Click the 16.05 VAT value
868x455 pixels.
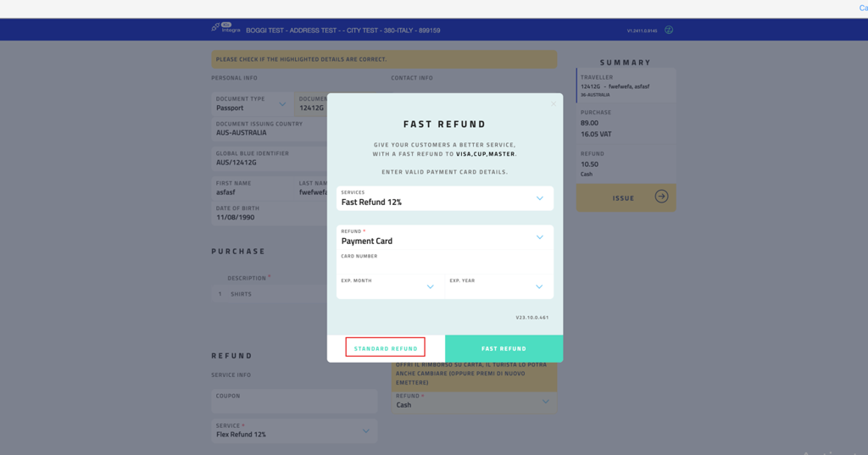596,134
